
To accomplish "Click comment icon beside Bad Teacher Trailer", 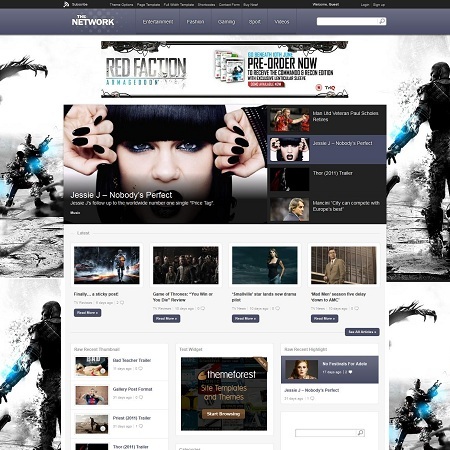I will pos(141,369).
